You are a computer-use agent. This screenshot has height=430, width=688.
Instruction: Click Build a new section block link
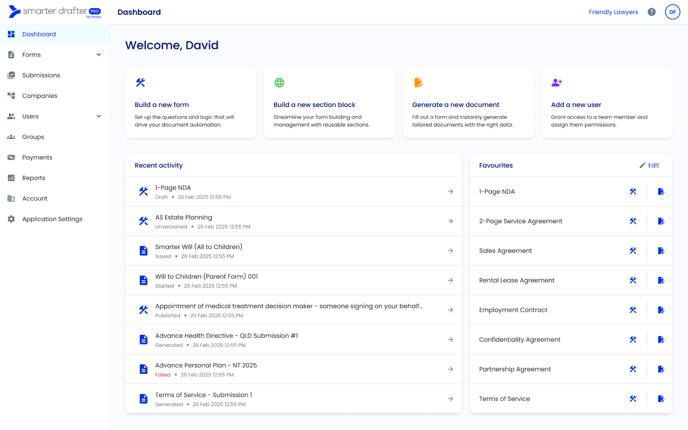click(x=314, y=105)
